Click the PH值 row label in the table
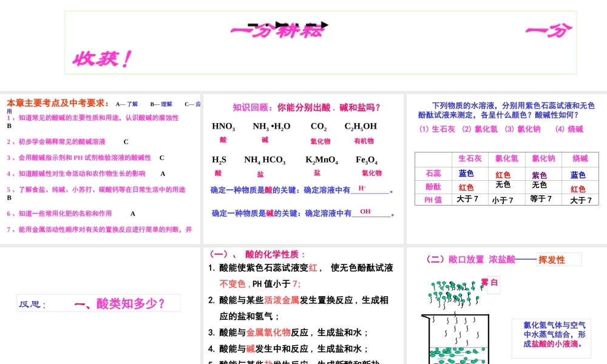607x364 pixels. tap(433, 200)
